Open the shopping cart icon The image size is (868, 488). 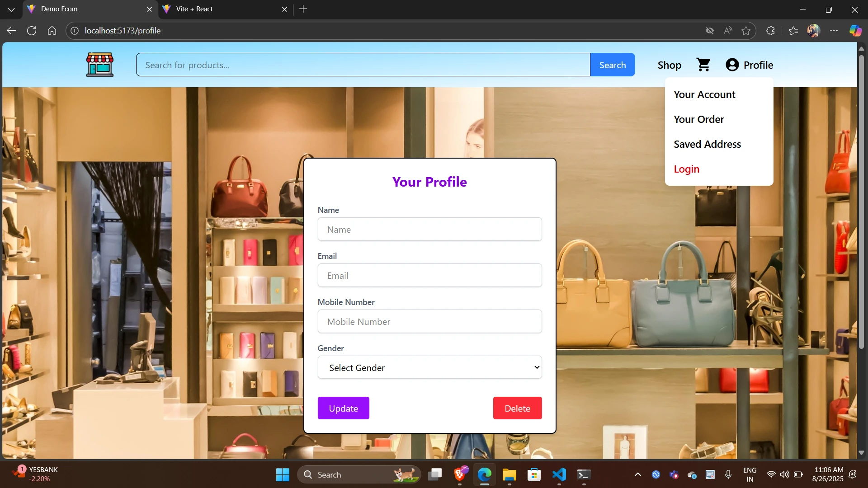pyautogui.click(x=703, y=65)
